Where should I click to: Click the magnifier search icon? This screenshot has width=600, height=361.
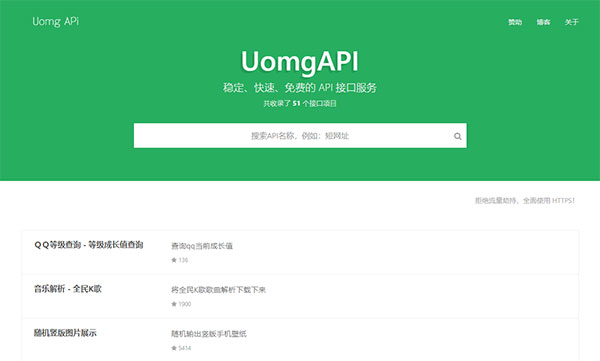tap(457, 136)
